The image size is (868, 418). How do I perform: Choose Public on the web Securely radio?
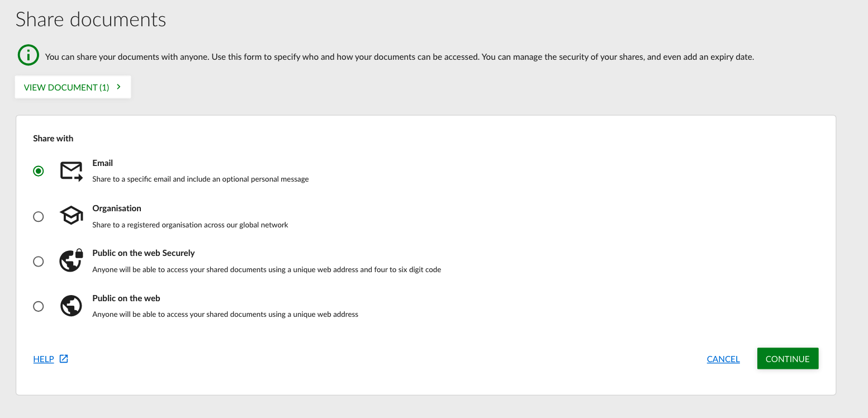point(39,261)
